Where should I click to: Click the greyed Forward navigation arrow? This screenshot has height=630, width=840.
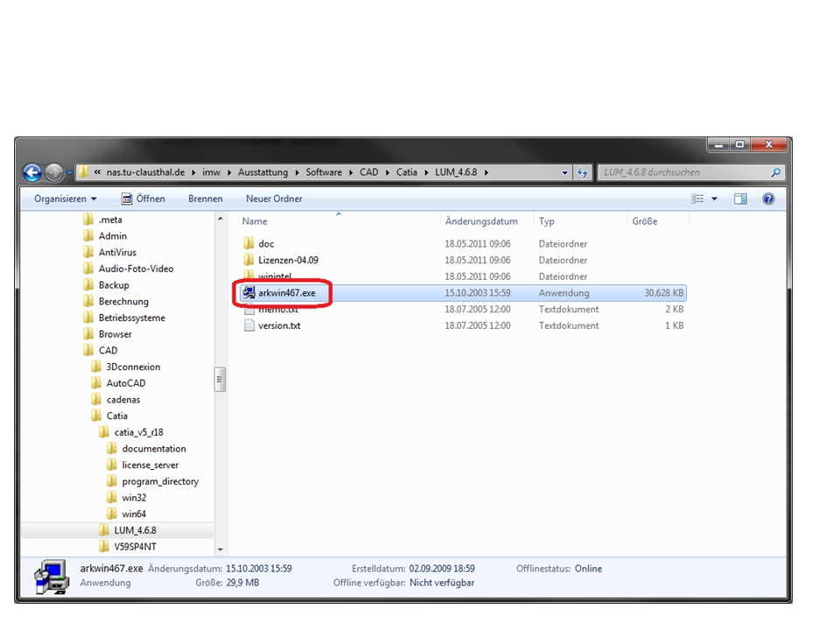tap(53, 172)
